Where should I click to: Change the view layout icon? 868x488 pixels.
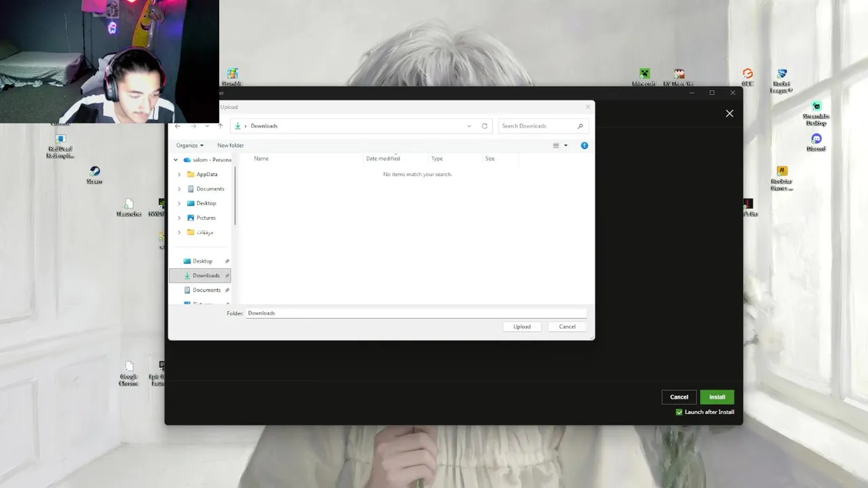[556, 145]
